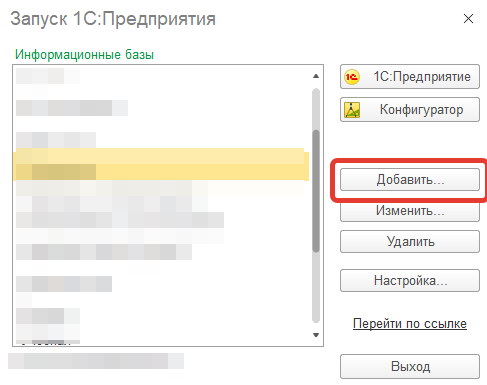The height and width of the screenshot is (385, 487).
Task: Open the Настройка... dialog
Action: (410, 280)
